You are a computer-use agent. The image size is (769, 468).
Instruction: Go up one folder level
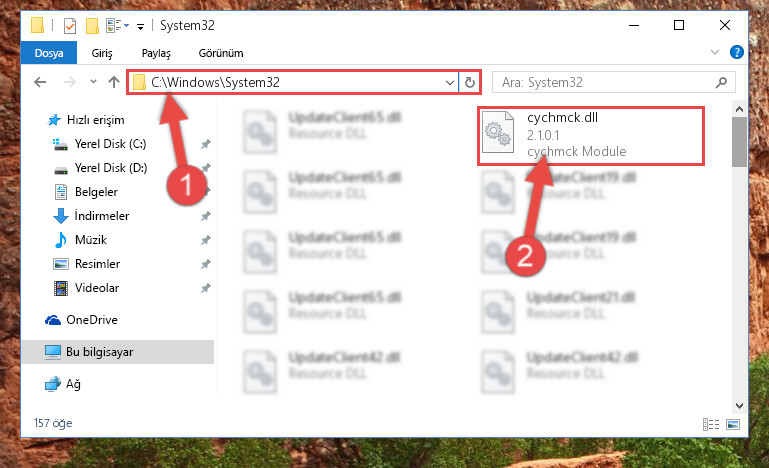tap(114, 82)
